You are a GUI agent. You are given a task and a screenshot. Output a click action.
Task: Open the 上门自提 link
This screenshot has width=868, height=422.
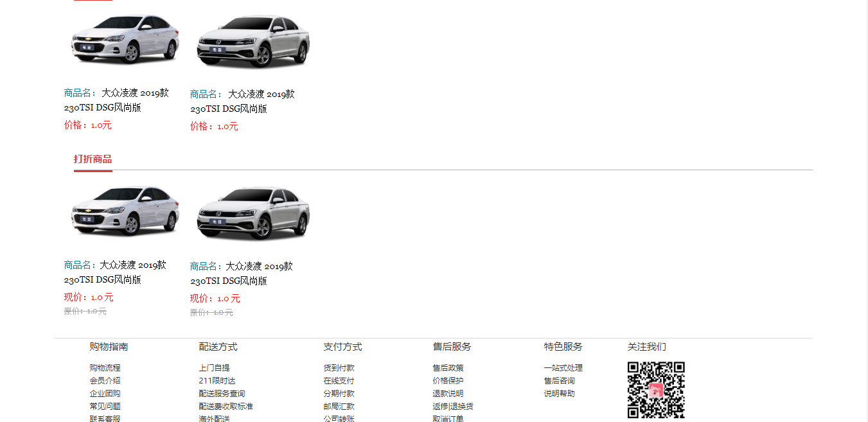[x=214, y=368]
